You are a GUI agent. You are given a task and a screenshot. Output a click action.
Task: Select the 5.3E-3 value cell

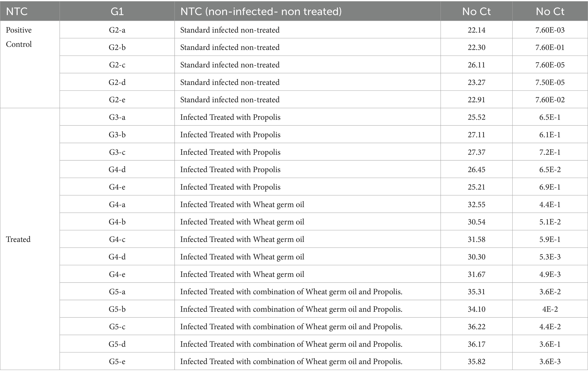pyautogui.click(x=550, y=257)
